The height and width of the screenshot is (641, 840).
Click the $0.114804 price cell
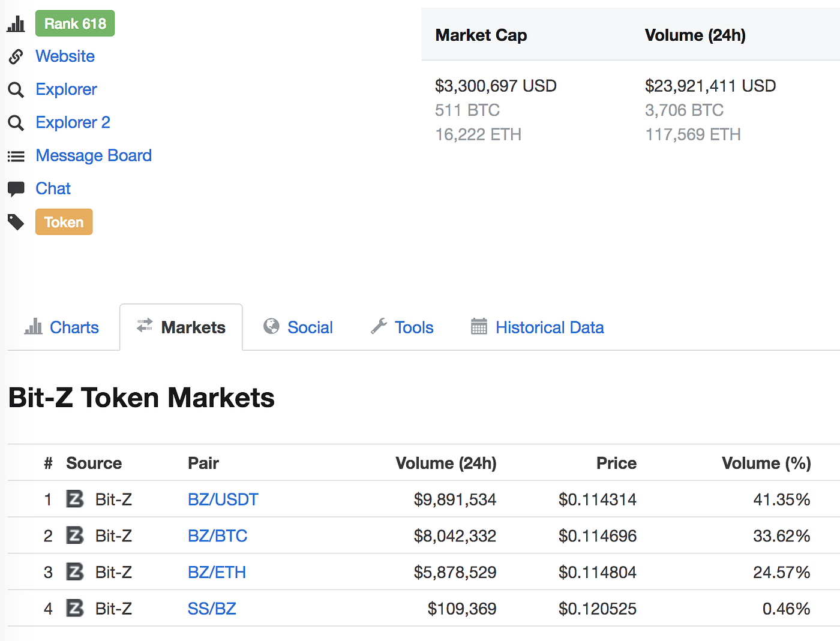(598, 573)
